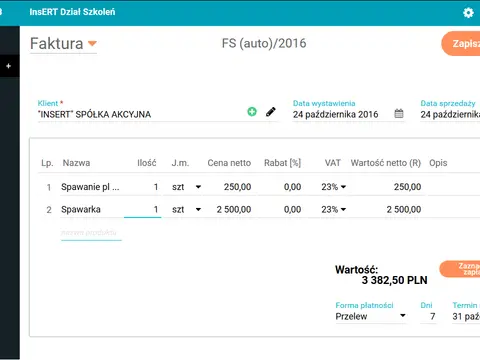Click the empty new product name field
The height and width of the screenshot is (360, 480).
click(x=91, y=233)
